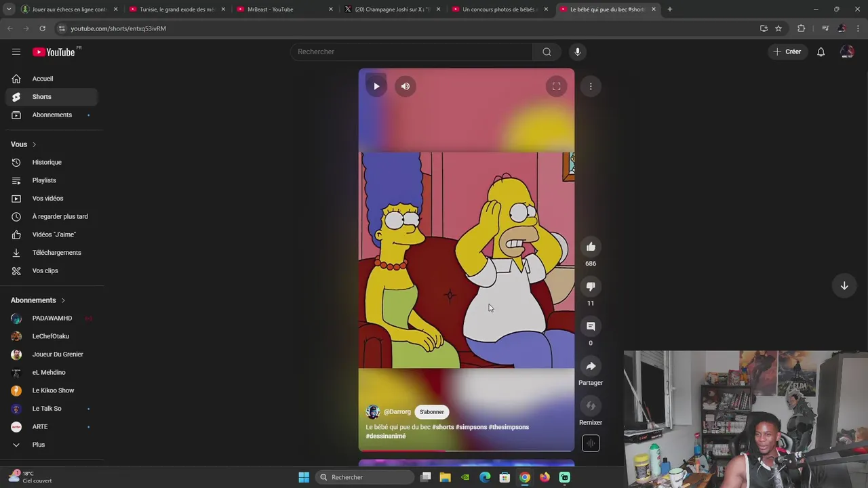Open the comments of the short
The width and height of the screenshot is (868, 488).
coord(591,326)
